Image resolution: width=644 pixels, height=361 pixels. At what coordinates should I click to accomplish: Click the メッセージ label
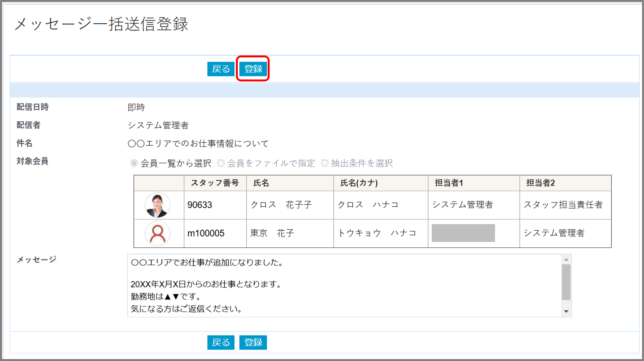point(36,259)
